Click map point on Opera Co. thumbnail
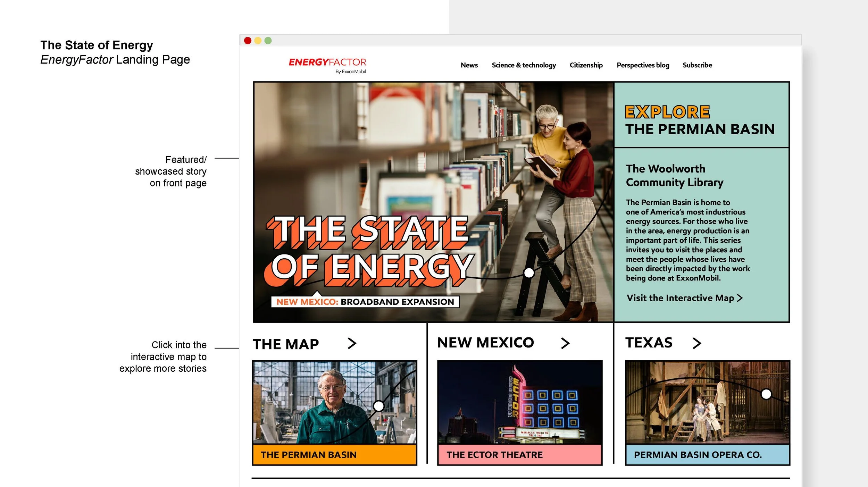This screenshot has height=487, width=868. pyautogui.click(x=766, y=394)
